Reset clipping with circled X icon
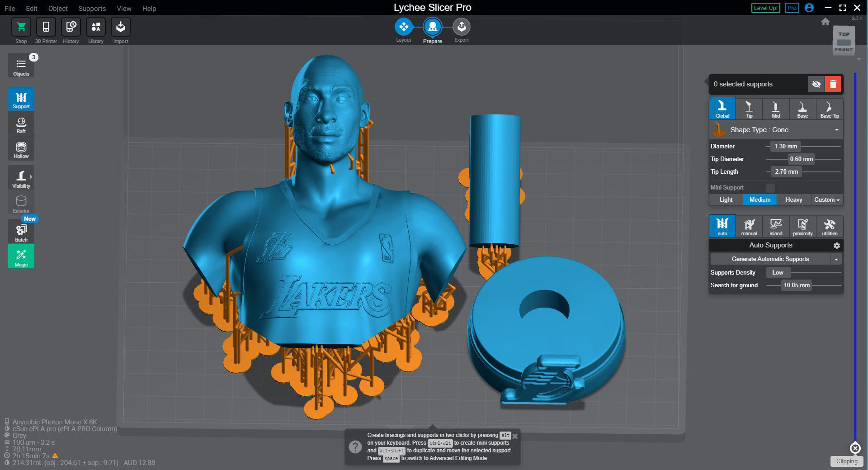 [x=855, y=448]
